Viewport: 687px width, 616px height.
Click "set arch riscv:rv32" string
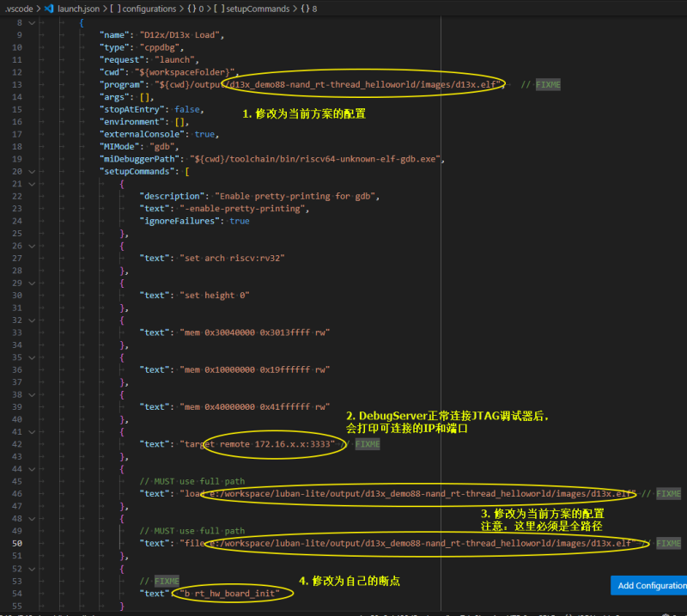coord(232,259)
